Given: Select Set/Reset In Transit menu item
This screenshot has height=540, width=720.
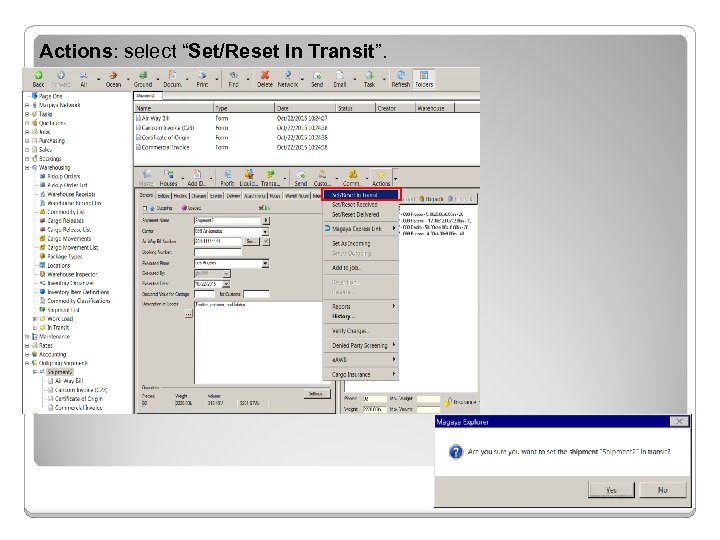Looking at the screenshot, I should (x=360, y=195).
